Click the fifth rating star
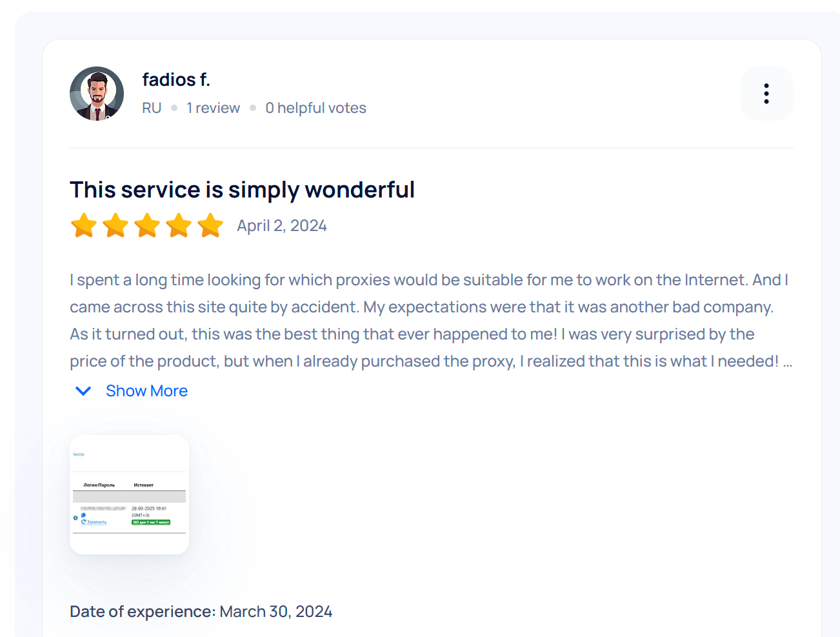840x637 pixels. [x=210, y=226]
